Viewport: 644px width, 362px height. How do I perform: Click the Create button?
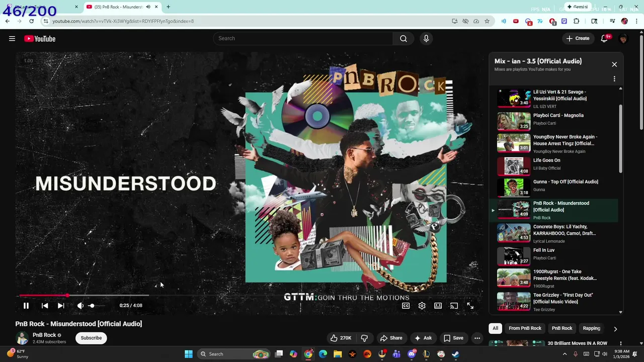click(x=578, y=39)
